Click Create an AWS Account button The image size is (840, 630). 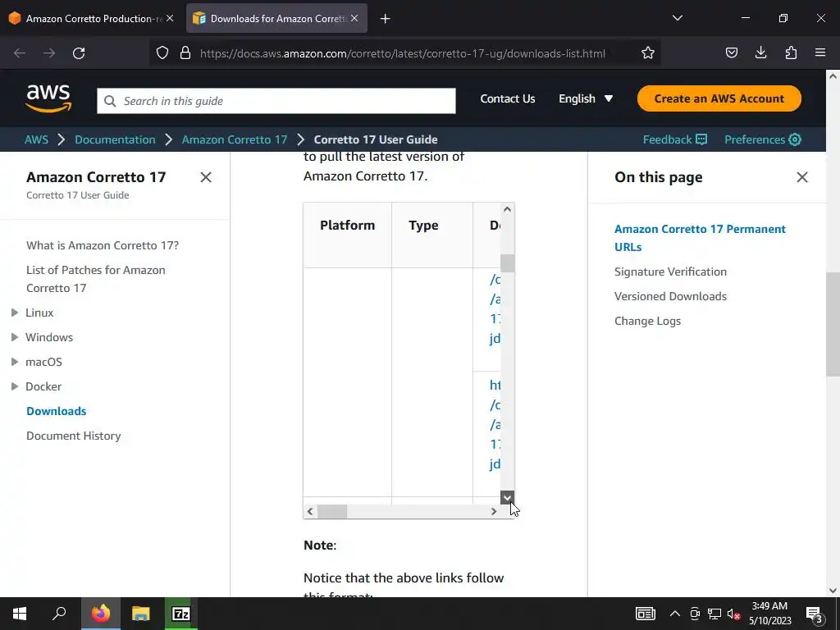[719, 98]
